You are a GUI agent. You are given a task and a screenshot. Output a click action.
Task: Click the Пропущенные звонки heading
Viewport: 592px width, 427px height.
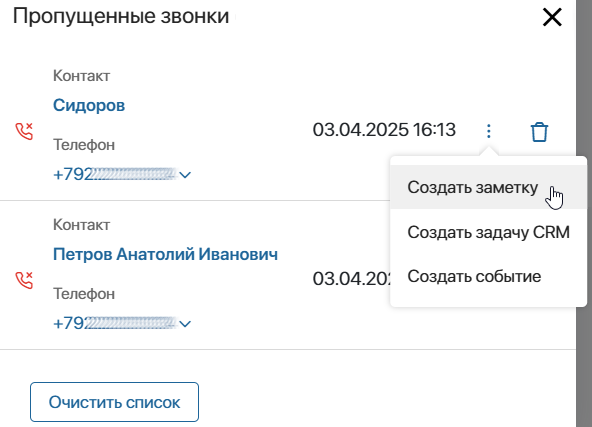tap(121, 16)
